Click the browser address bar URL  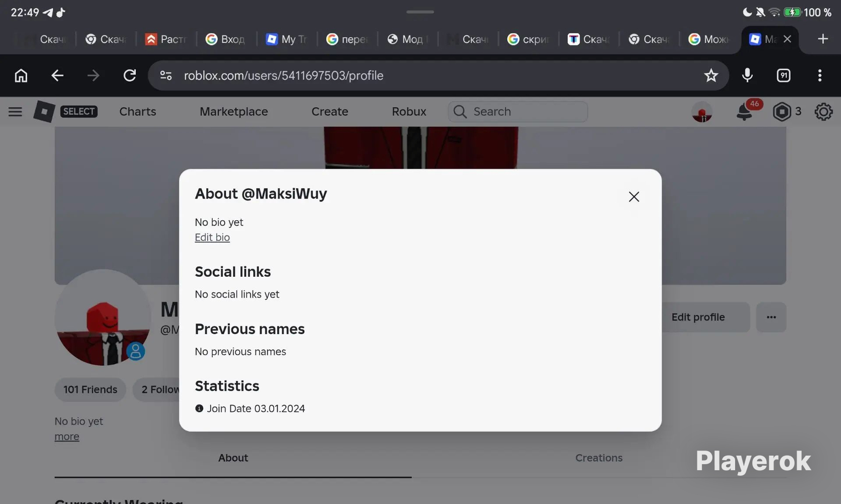pos(283,76)
